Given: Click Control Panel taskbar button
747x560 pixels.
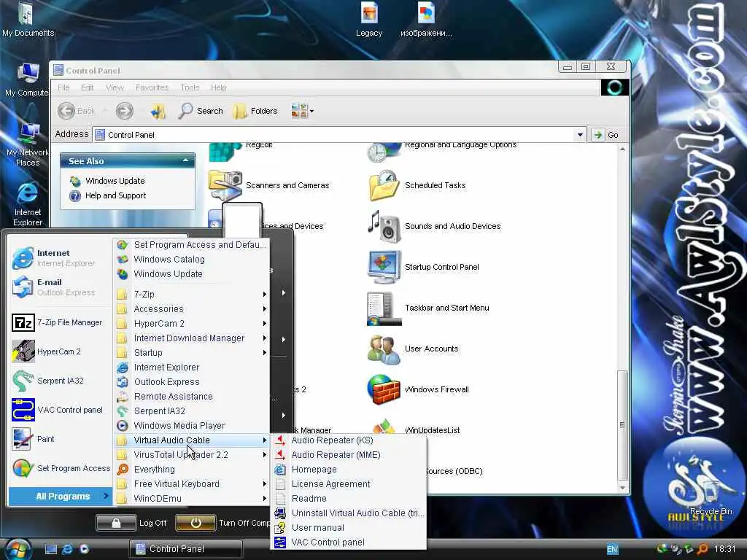Looking at the screenshot, I should point(186,549).
